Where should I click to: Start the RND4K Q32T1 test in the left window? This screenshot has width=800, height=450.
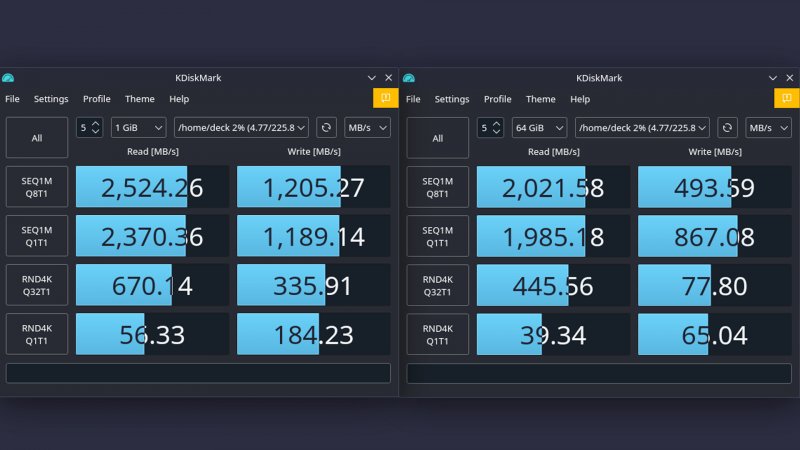click(37, 285)
